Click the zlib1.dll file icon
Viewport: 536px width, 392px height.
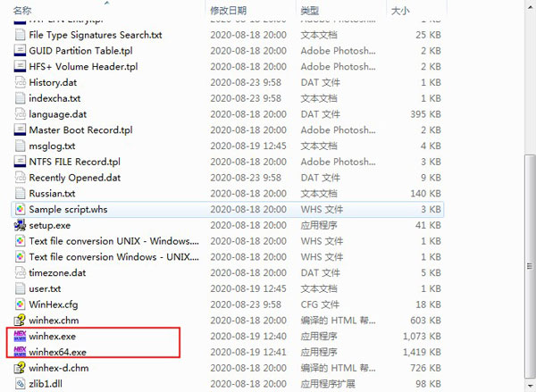[x=21, y=384]
